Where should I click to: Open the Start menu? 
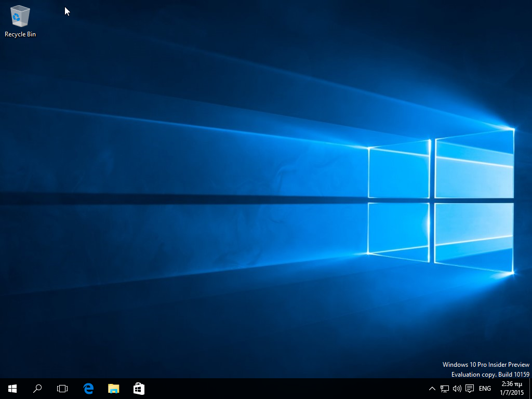coord(12,389)
